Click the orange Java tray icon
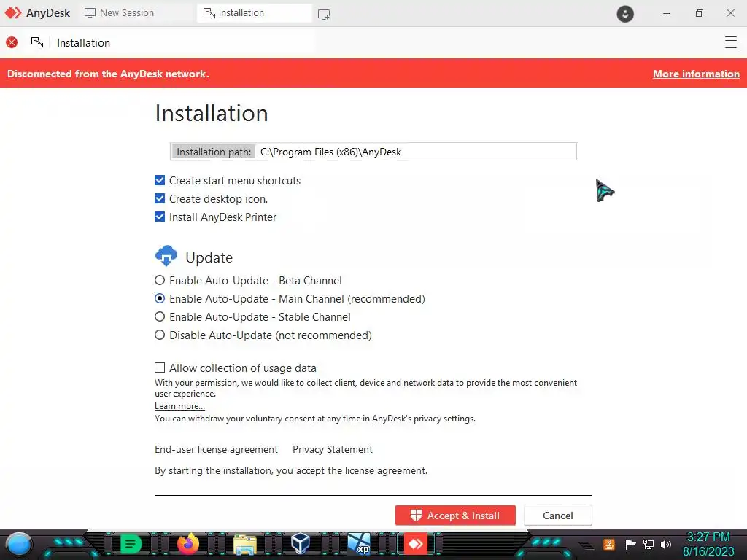Viewport: 747px width, 560px height. (x=609, y=544)
